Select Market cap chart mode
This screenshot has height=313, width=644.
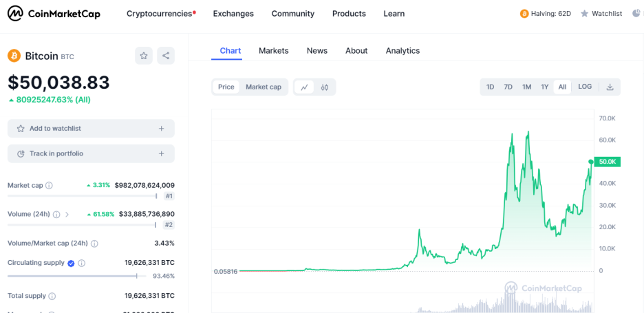click(x=264, y=87)
